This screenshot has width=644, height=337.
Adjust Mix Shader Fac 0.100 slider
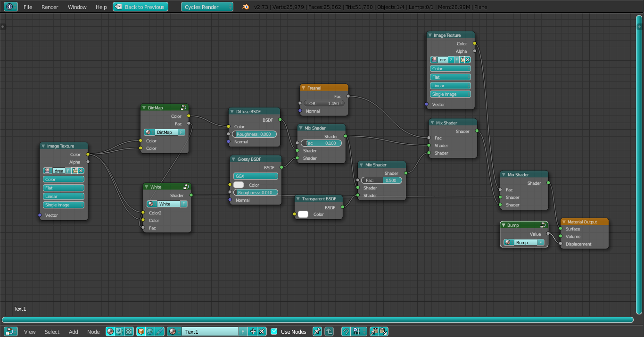pyautogui.click(x=321, y=143)
